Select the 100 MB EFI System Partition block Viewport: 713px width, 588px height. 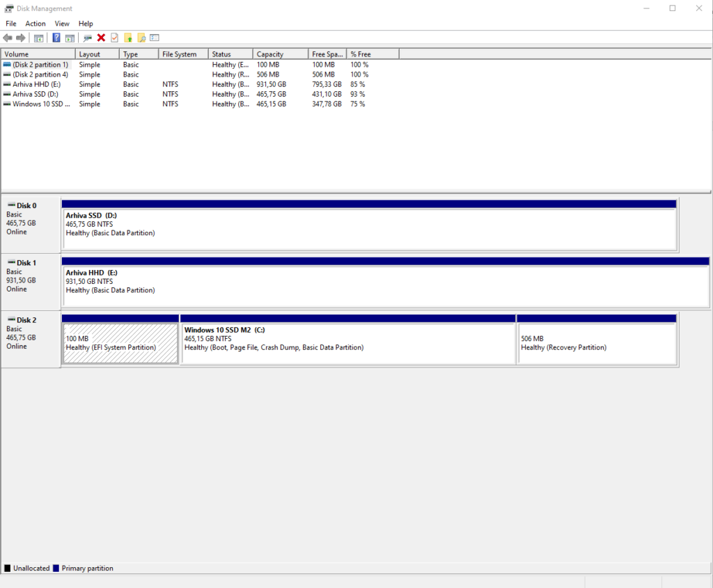pos(120,340)
